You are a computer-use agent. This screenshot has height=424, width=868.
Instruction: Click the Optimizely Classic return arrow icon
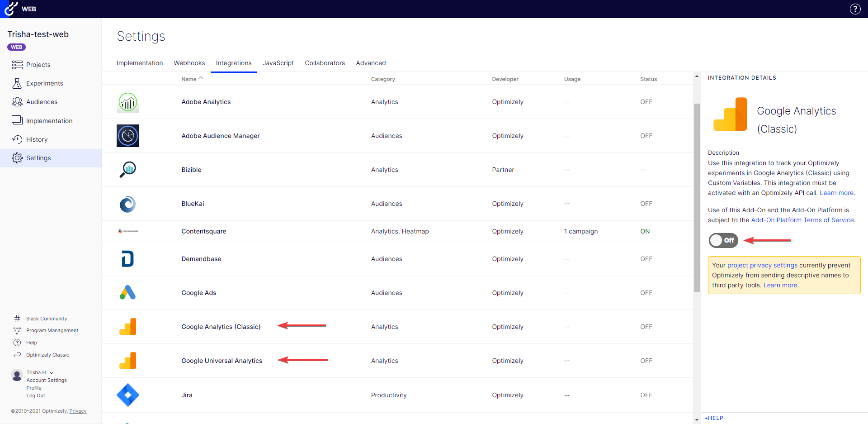(x=17, y=355)
